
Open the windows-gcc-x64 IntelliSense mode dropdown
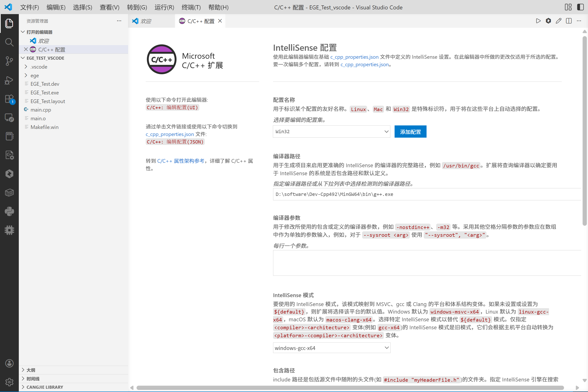tap(331, 348)
